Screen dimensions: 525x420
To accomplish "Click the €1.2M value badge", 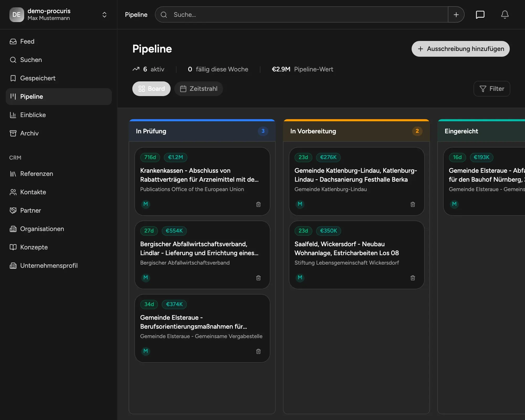I will pos(176,157).
